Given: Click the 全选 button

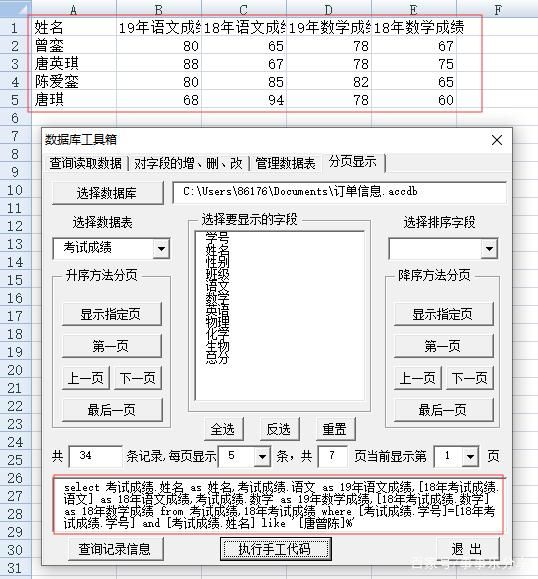Looking at the screenshot, I should [x=224, y=429].
